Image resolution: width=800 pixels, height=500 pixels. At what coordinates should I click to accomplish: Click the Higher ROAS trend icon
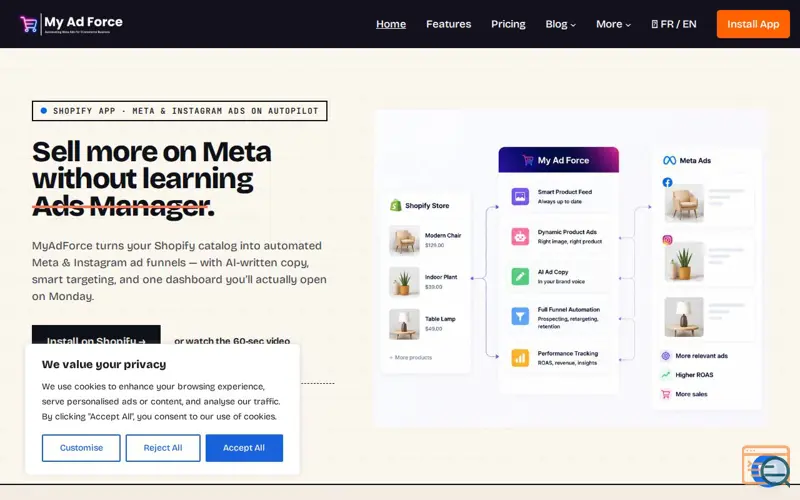666,374
